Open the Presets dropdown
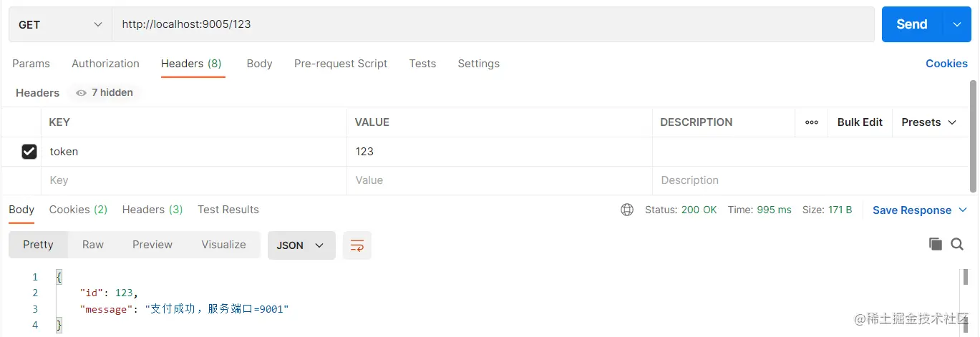The image size is (980, 337). click(x=929, y=122)
